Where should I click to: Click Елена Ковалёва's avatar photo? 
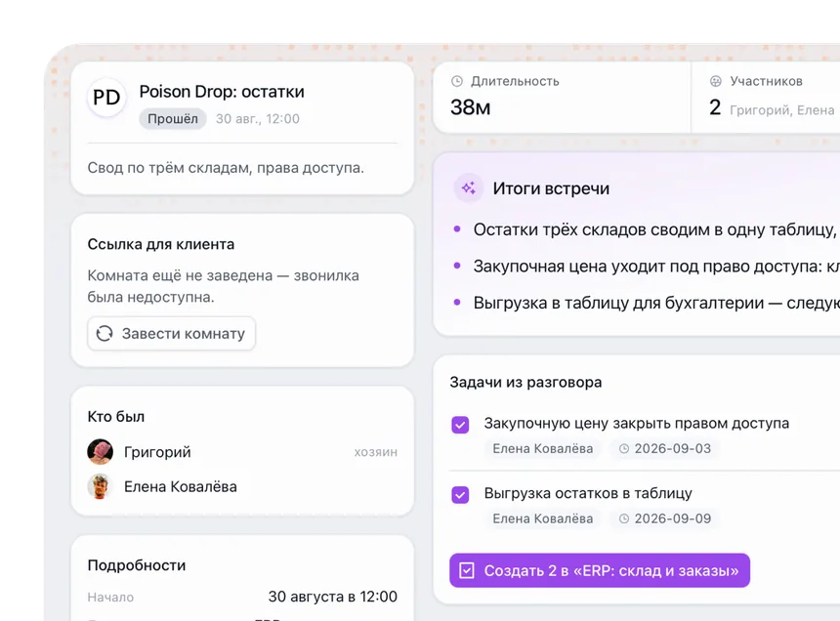coord(101,486)
